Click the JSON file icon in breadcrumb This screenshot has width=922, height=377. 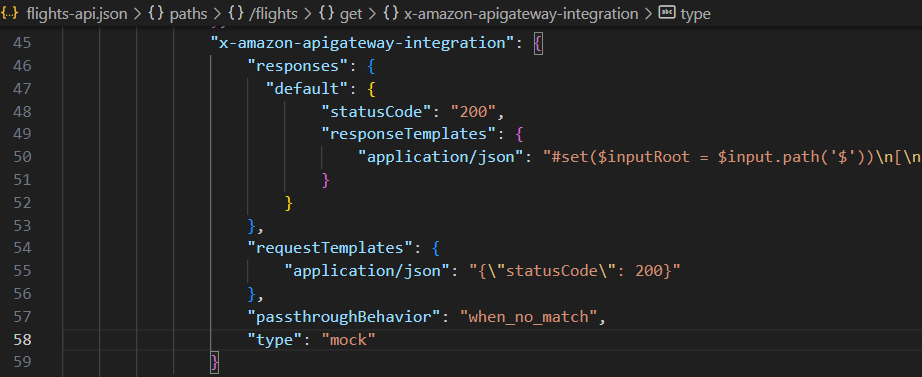coord(11,14)
